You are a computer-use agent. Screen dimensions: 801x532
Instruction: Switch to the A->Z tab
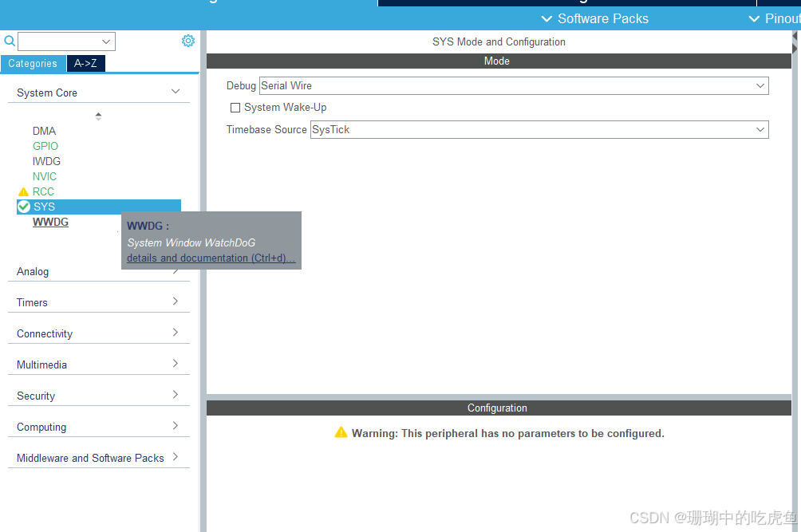click(86, 63)
